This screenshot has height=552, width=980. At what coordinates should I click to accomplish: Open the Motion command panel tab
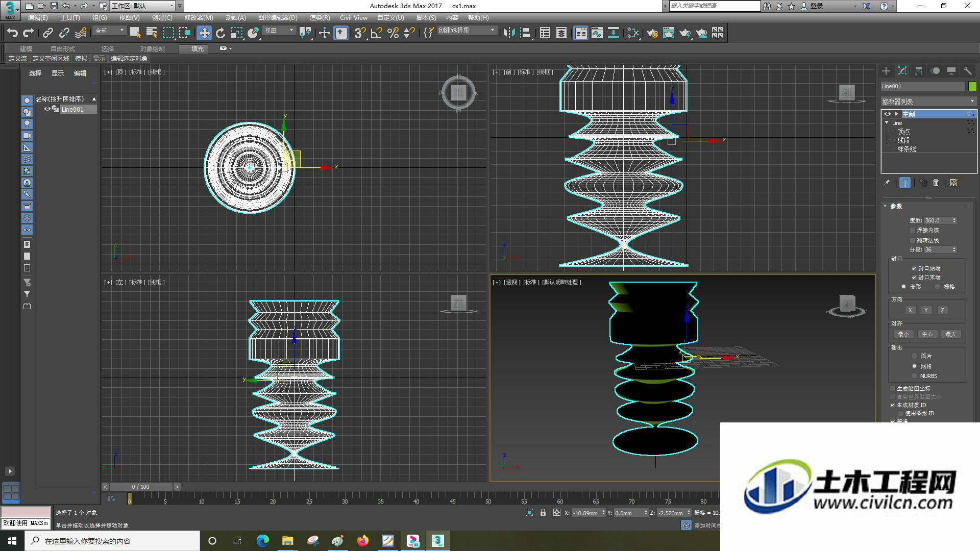click(x=935, y=71)
